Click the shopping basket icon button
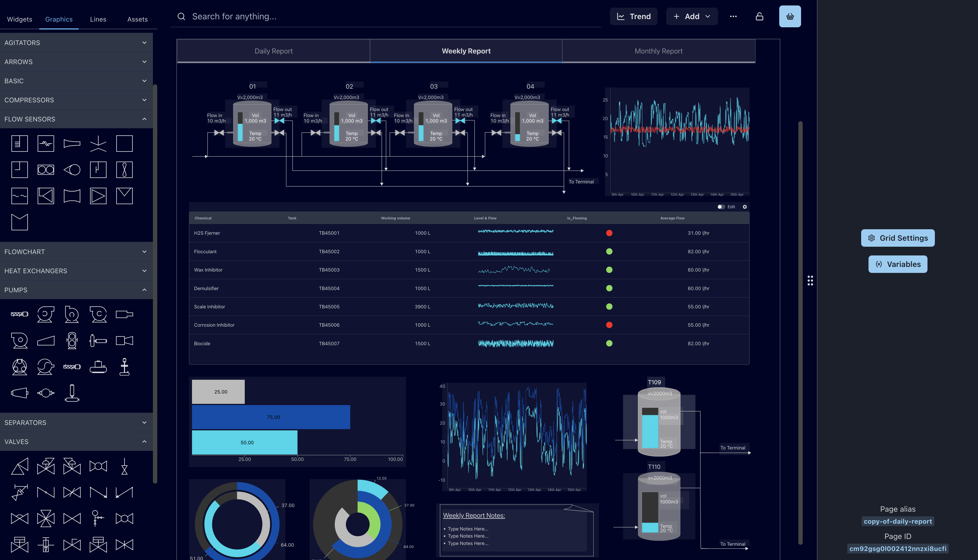Image resolution: width=978 pixels, height=560 pixels. click(x=790, y=17)
